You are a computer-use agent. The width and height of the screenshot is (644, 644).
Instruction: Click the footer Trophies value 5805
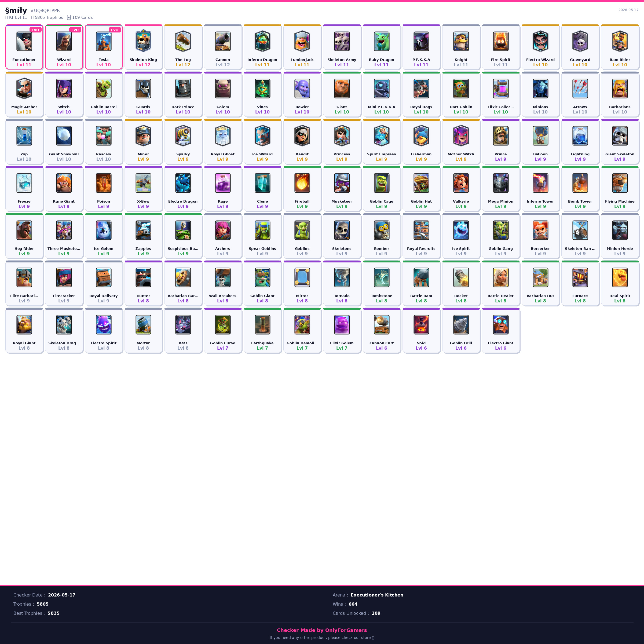43,604
